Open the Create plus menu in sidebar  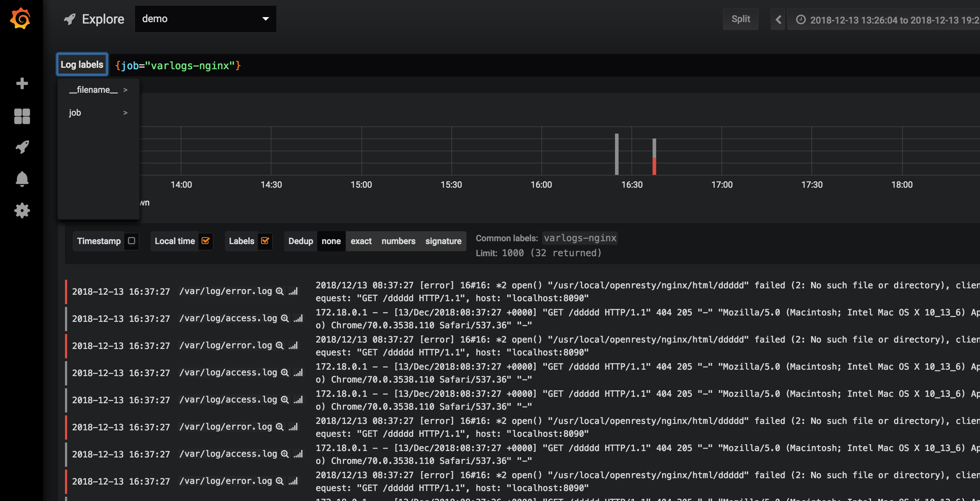point(22,83)
